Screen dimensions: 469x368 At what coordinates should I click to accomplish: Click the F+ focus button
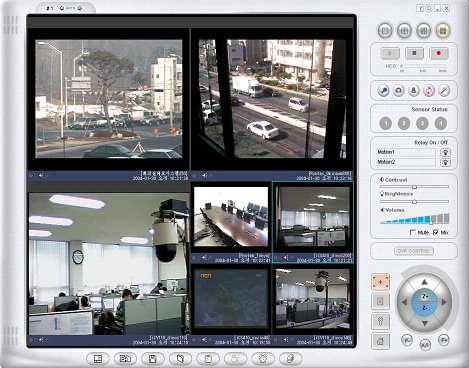click(443, 340)
